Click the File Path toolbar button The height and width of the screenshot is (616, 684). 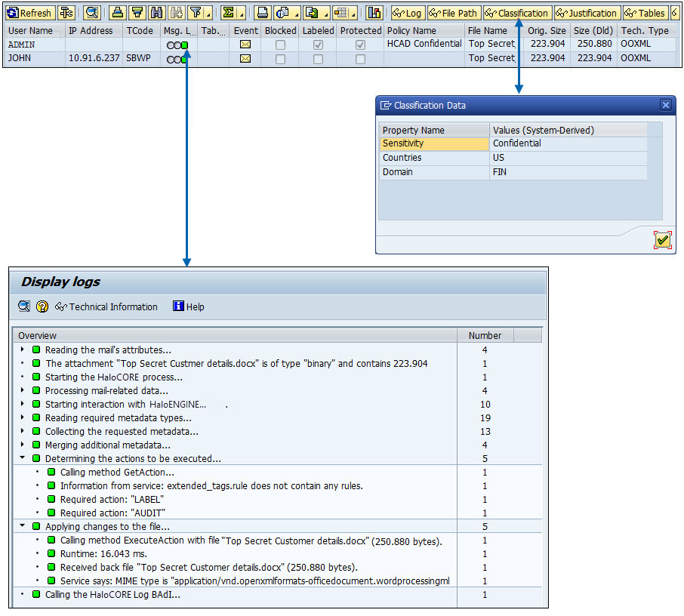point(453,13)
